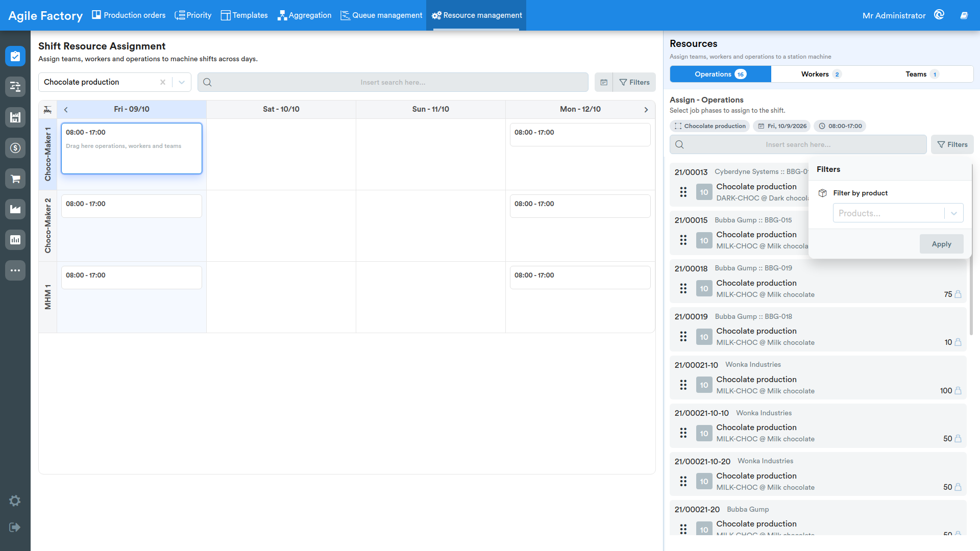
Task: Click the account icon next to Mr Administrator
Action: click(939, 15)
